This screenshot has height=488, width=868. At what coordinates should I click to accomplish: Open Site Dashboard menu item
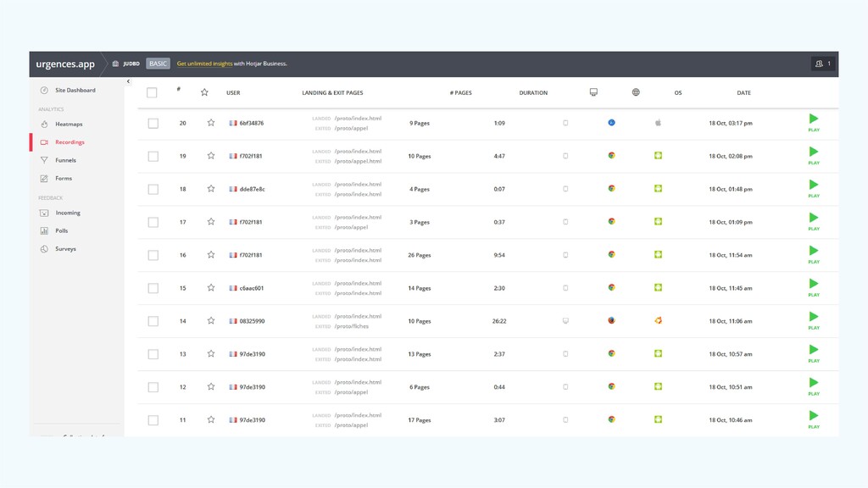[x=75, y=90]
